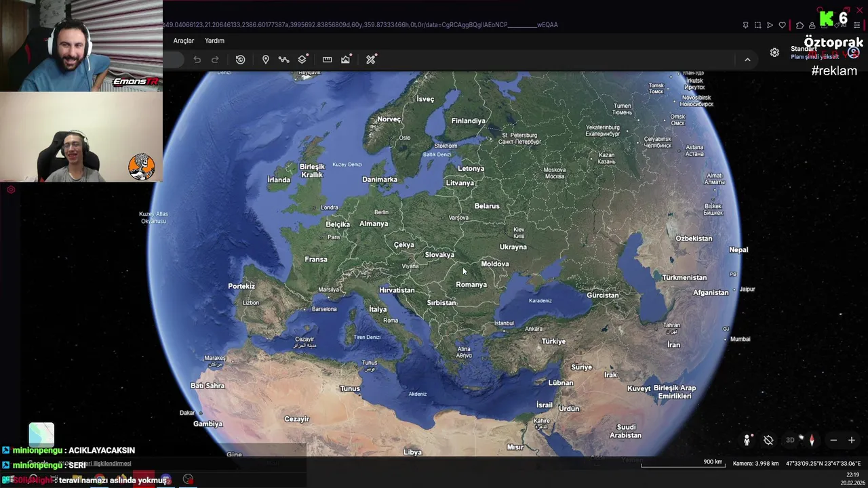Zoom out with the minus button
Viewport: 868px width, 488px height.
pos(833,441)
